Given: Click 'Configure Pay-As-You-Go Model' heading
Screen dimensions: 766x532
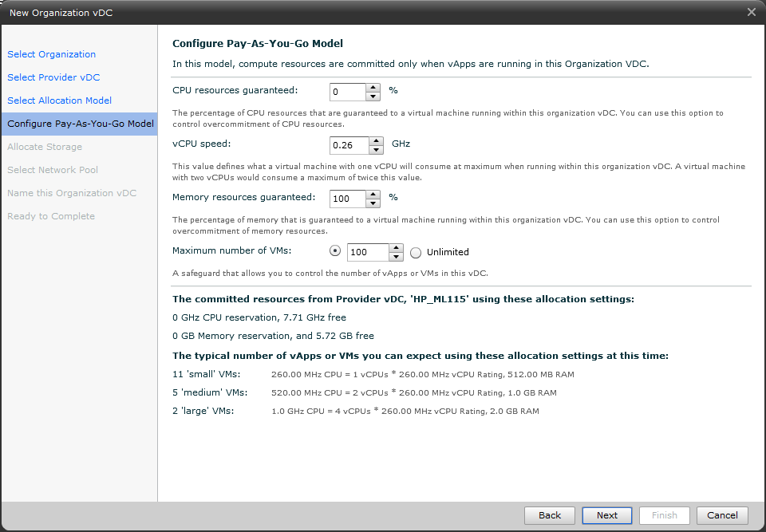Looking at the screenshot, I should pos(258,44).
